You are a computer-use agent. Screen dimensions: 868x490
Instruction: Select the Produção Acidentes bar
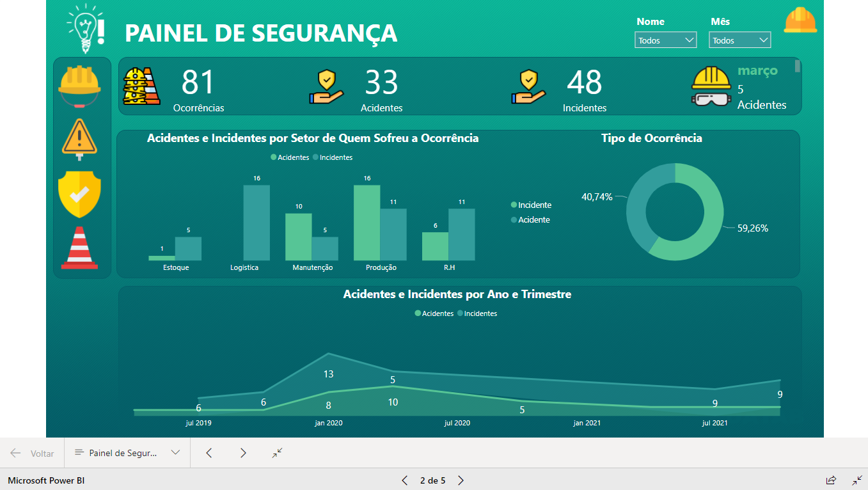(367, 223)
